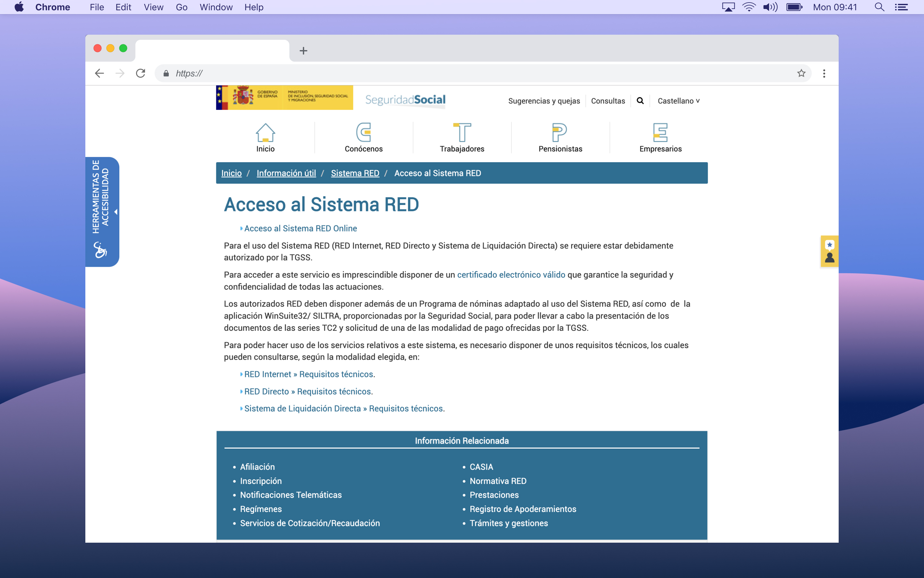Click the battery status icon

(794, 7)
